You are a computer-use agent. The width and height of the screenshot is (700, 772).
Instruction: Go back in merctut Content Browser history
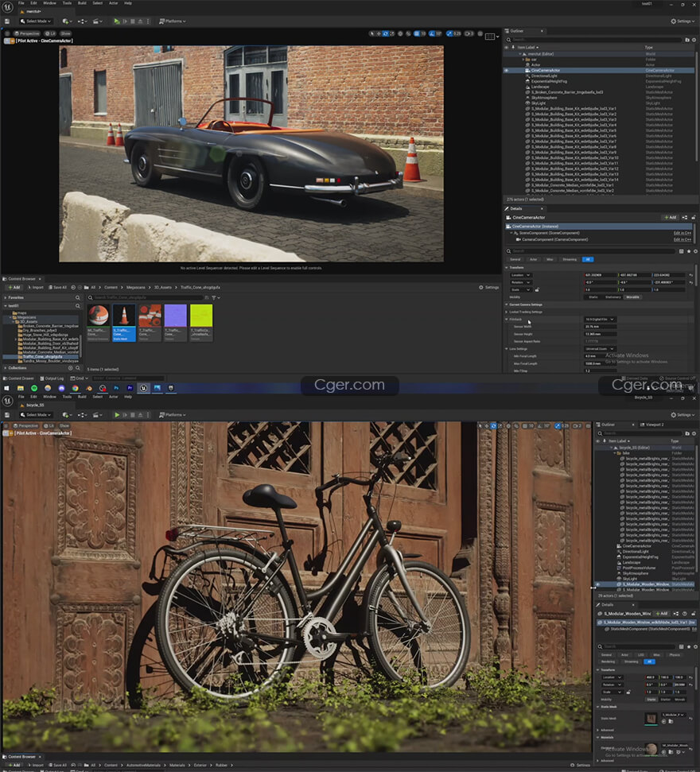coord(73,288)
